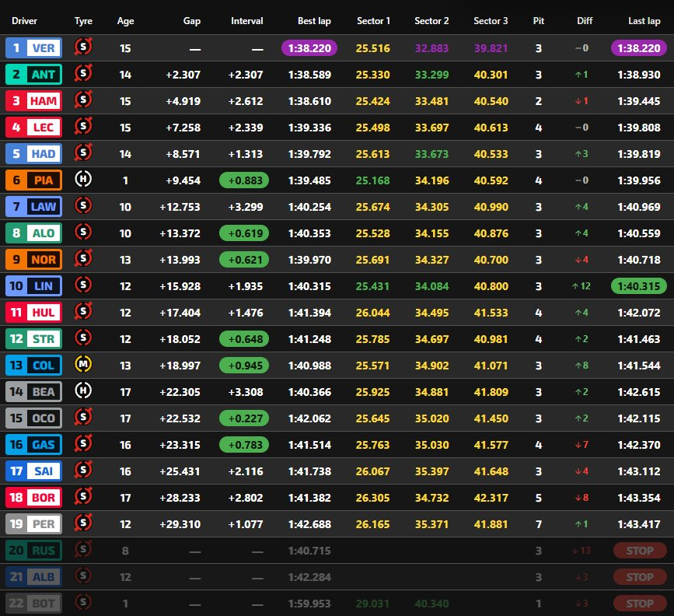
Task: Click the "Last lap" column header
Action: tap(644, 21)
